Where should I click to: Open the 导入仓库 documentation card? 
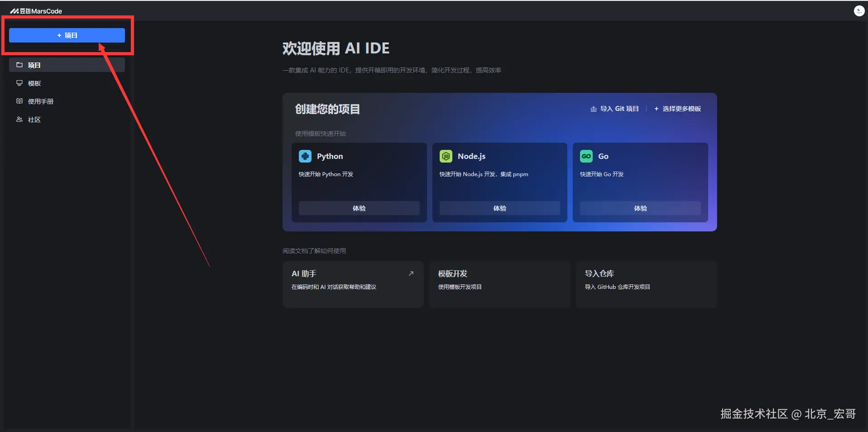[x=647, y=284]
